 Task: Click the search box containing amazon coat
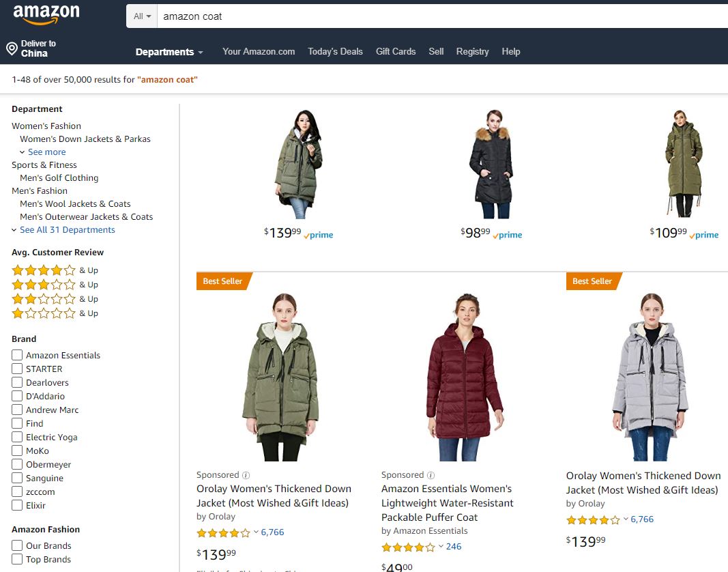[437, 16]
